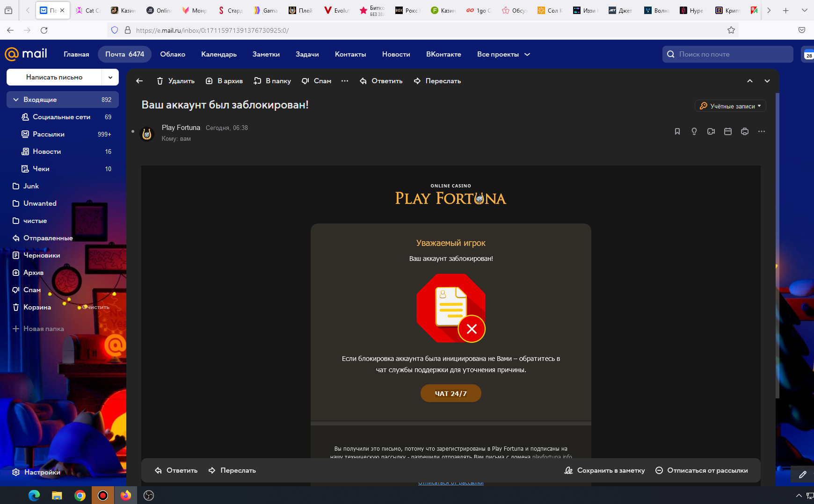Open Google Chrome from the taskbar
The width and height of the screenshot is (814, 504).
tap(80, 496)
